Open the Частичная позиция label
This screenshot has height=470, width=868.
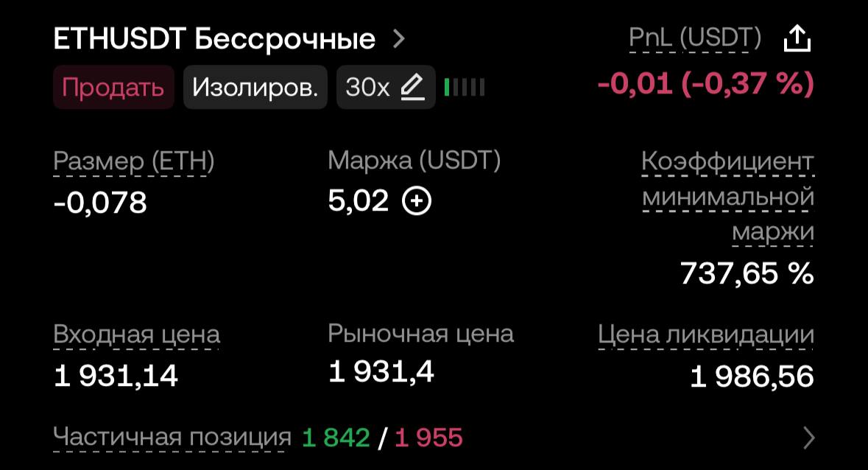(x=172, y=437)
